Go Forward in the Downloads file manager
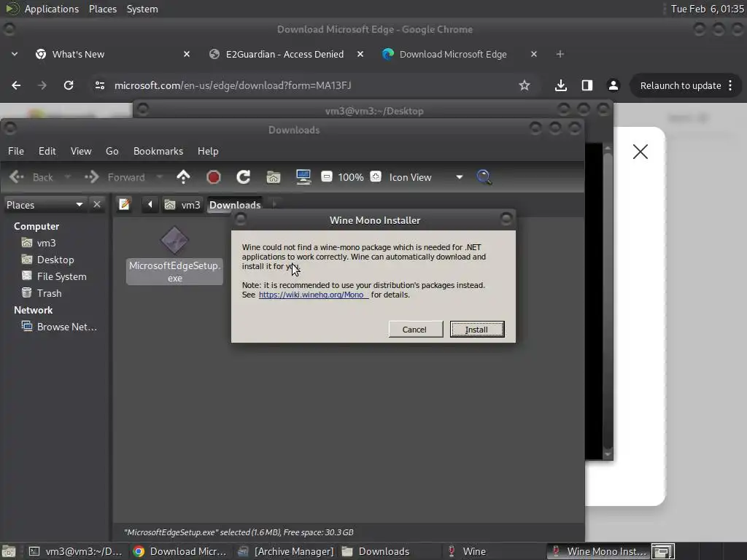 (115, 177)
